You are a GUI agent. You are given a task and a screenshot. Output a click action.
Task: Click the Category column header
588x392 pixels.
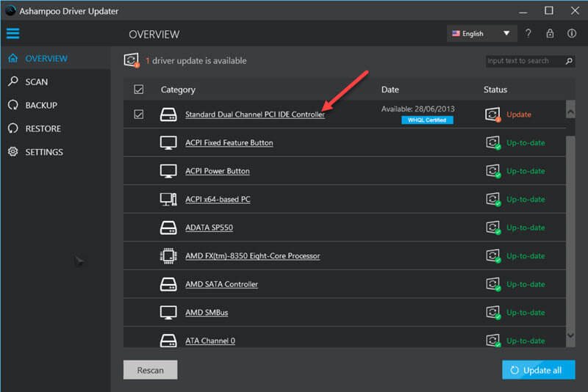[x=178, y=90]
